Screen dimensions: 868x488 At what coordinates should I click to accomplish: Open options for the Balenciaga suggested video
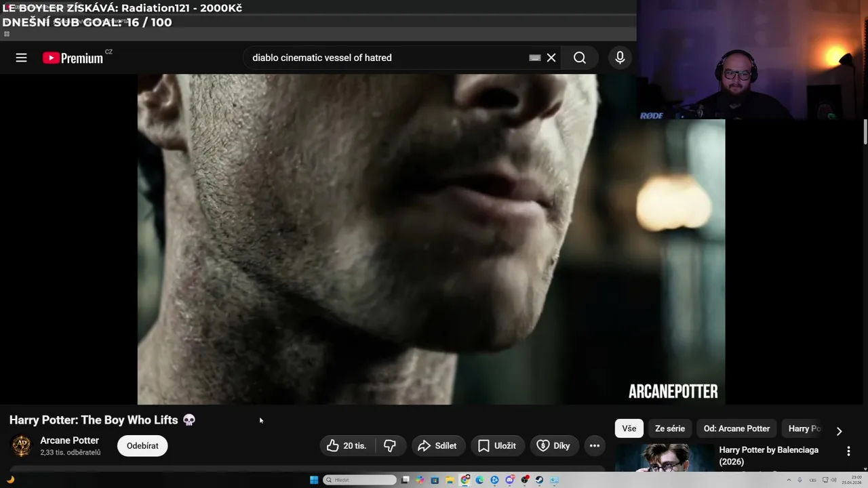[848, 451]
